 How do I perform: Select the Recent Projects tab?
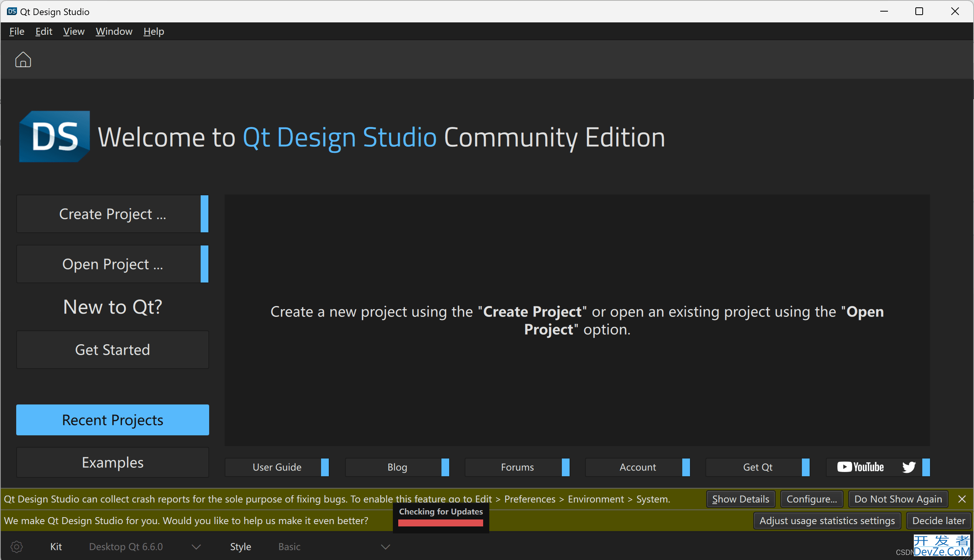pyautogui.click(x=112, y=420)
